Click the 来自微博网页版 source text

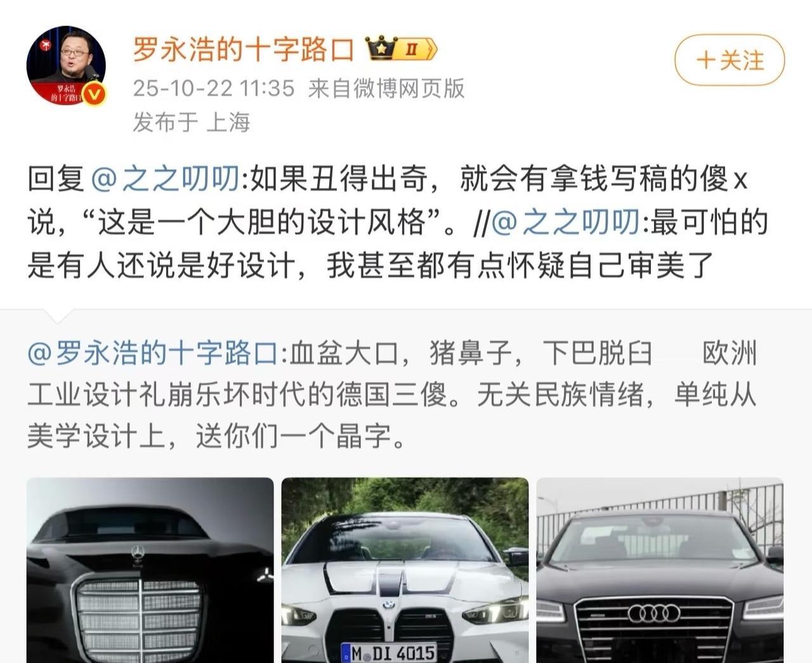(x=386, y=88)
